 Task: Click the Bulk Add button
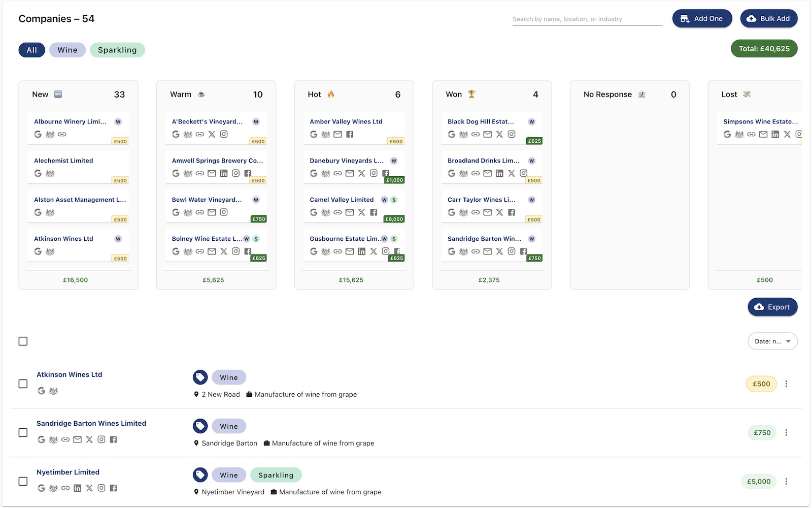pyautogui.click(x=768, y=19)
